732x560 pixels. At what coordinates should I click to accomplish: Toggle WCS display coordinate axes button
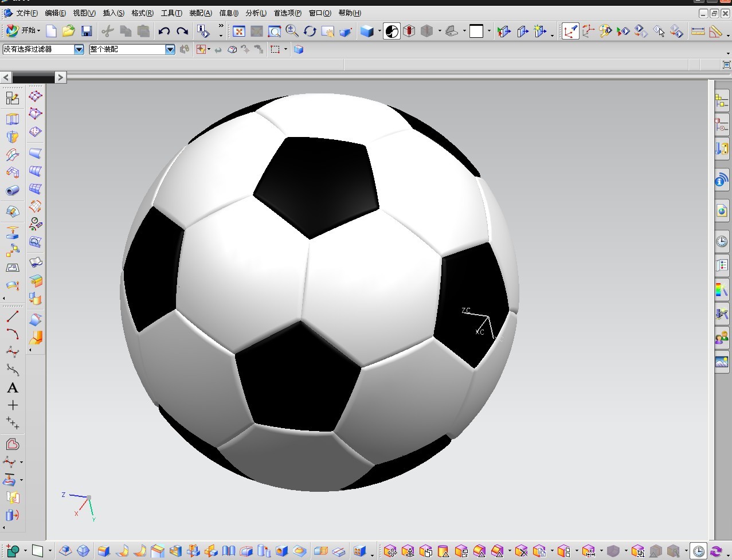[570, 31]
